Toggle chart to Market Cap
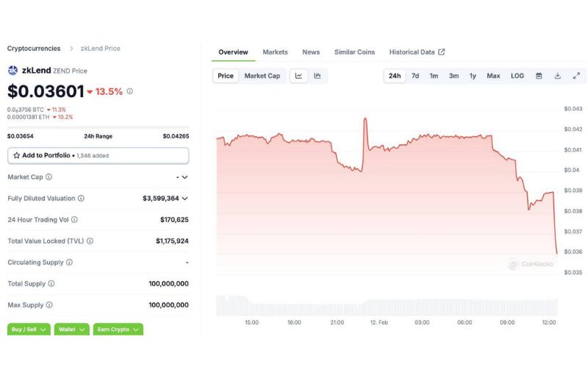Viewport: 588px width, 368px height. click(x=262, y=76)
